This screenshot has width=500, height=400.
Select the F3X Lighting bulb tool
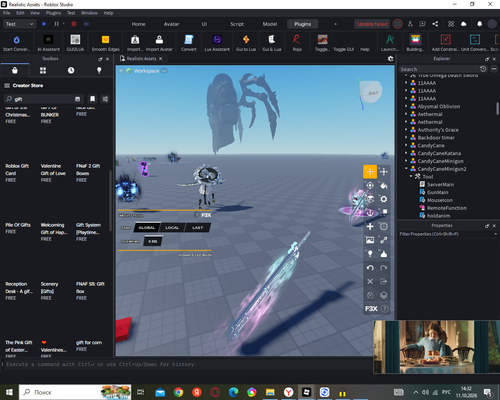[370, 254]
